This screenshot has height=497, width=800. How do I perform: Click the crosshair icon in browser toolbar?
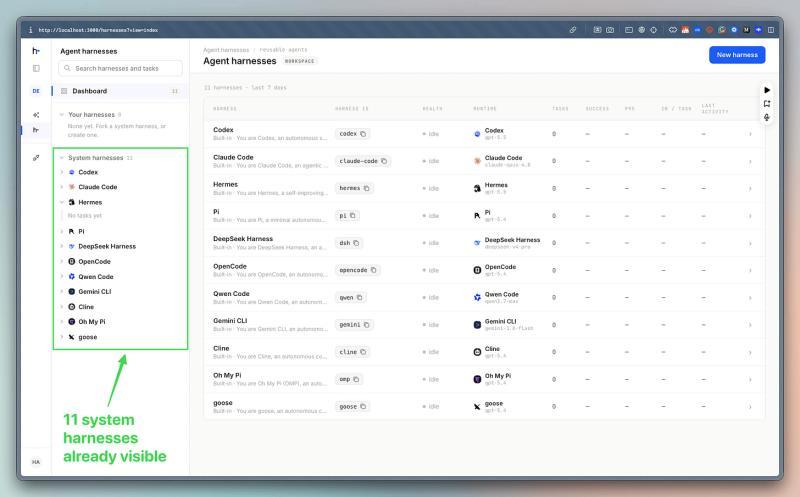[x=654, y=30]
